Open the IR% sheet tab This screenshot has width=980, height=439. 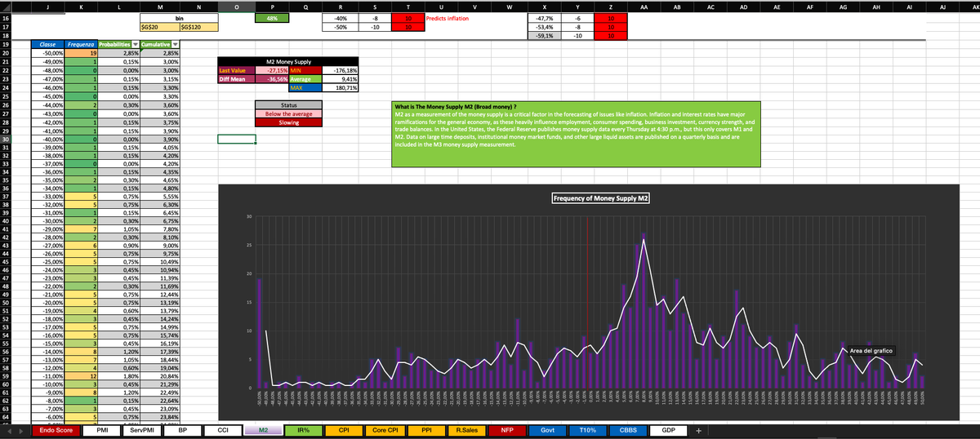click(x=303, y=429)
